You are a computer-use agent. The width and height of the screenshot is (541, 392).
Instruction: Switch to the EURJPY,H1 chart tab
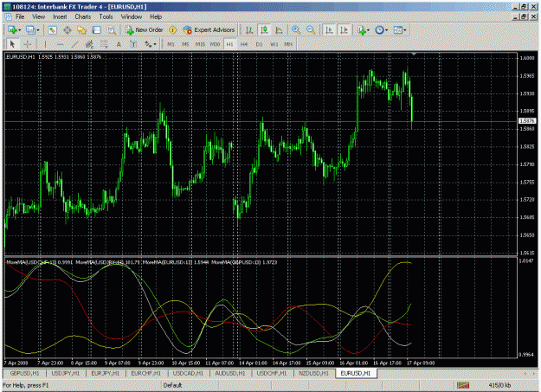tap(106, 373)
